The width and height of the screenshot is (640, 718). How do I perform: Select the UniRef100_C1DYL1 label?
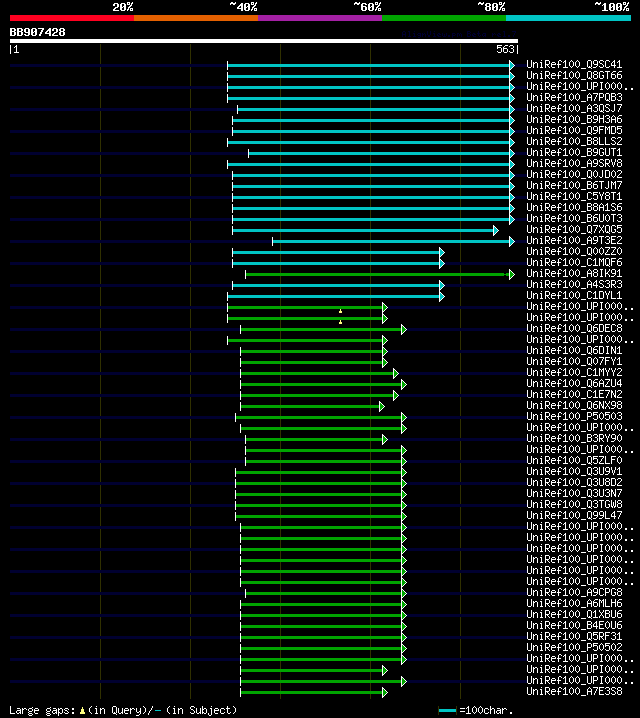(x=574, y=295)
